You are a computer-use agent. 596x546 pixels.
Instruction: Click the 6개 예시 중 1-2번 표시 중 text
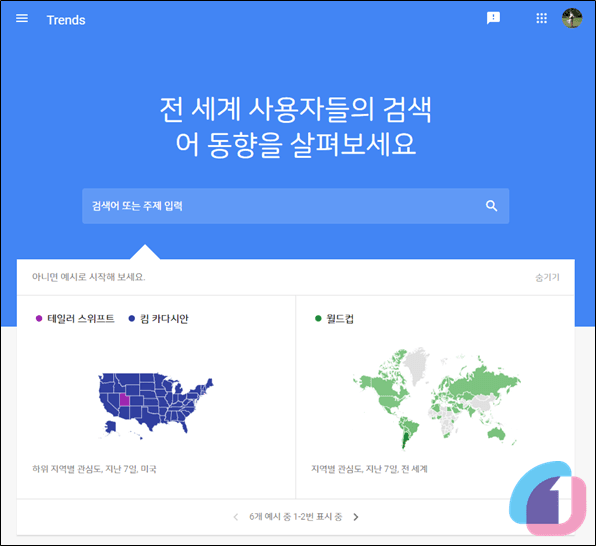pos(296,517)
